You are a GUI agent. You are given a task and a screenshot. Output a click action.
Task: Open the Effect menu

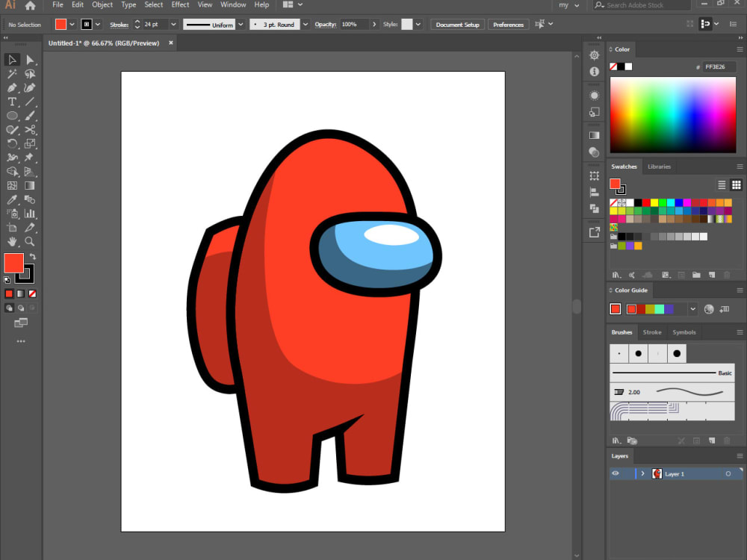tap(180, 4)
